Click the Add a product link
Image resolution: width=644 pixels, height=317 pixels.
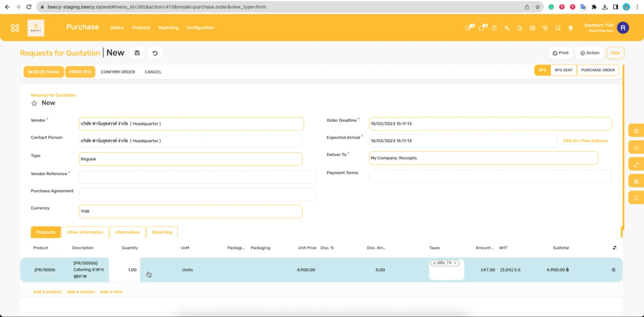tap(47, 291)
